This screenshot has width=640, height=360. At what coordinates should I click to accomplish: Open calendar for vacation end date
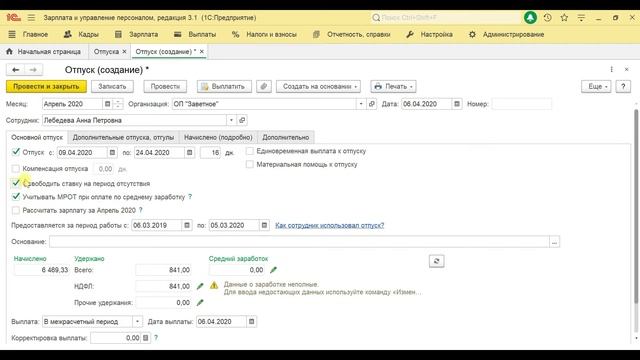(x=189, y=153)
